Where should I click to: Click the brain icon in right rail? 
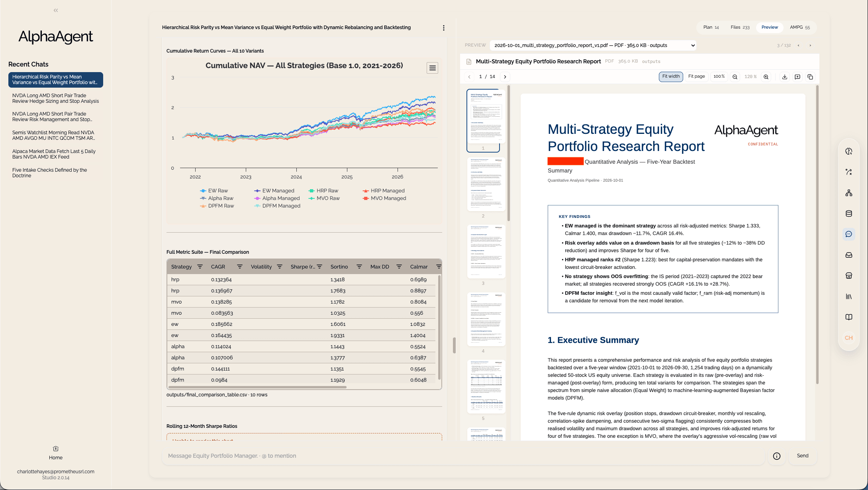point(848,151)
